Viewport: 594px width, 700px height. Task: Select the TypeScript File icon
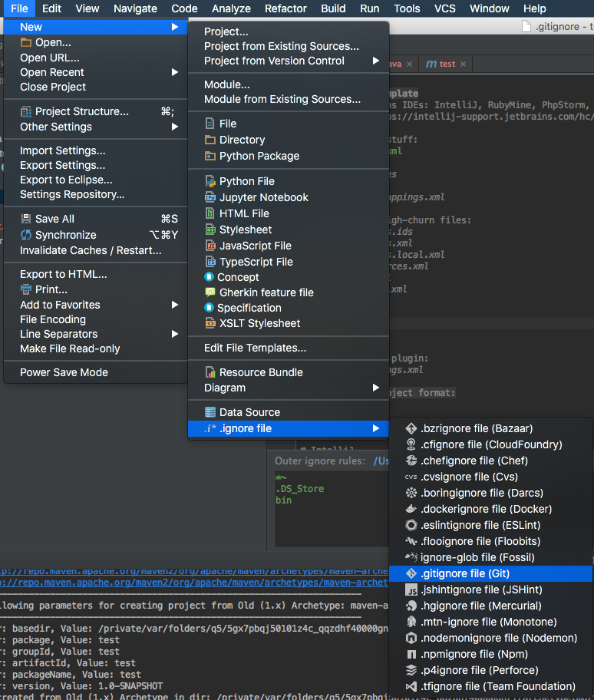[210, 262]
